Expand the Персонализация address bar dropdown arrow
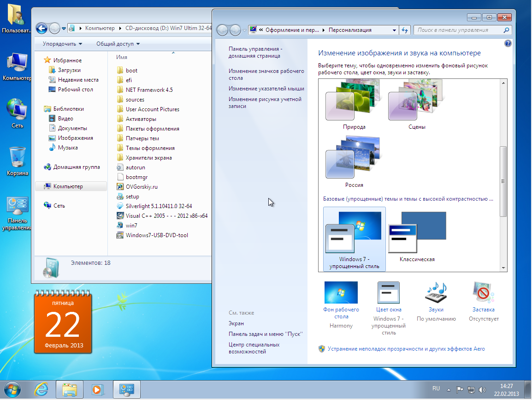The image size is (532, 400). (394, 30)
